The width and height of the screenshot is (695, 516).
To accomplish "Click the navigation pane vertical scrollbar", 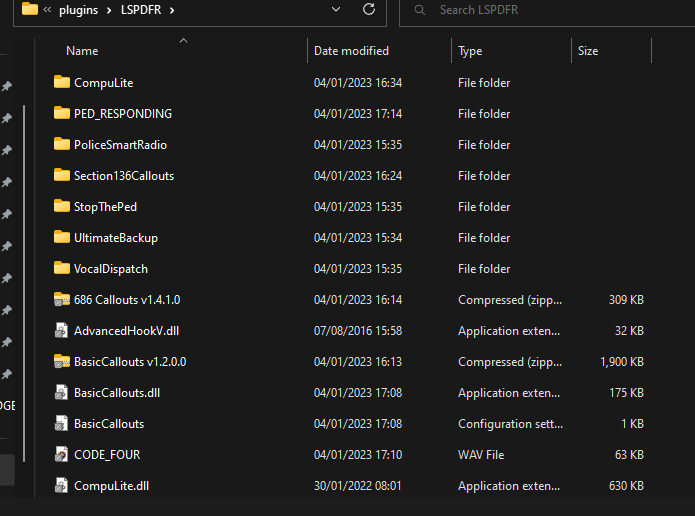I will pos(24,284).
